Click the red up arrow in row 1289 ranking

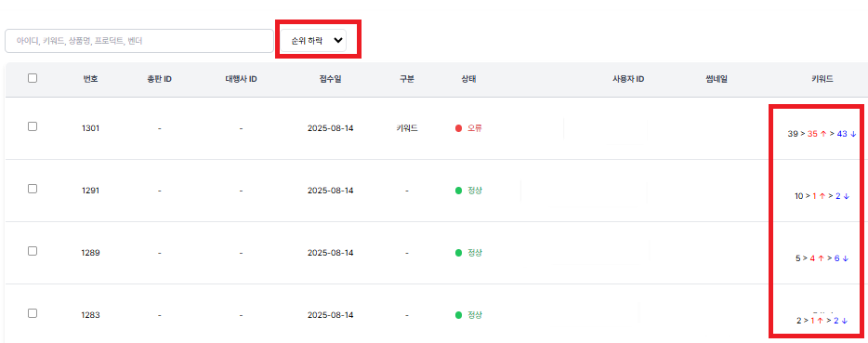(821, 258)
